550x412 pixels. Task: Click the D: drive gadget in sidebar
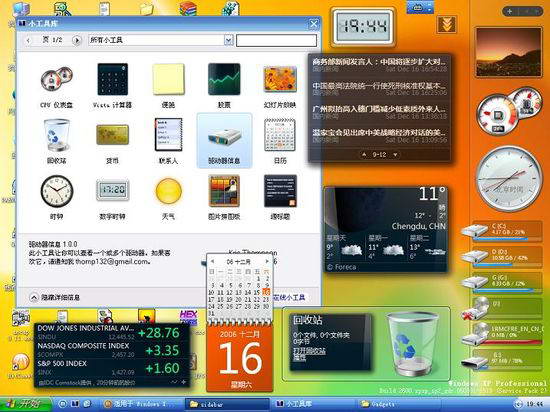pos(502,257)
